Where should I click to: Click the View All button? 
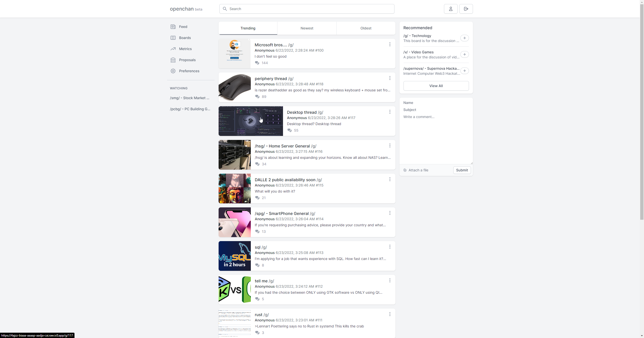(x=436, y=86)
